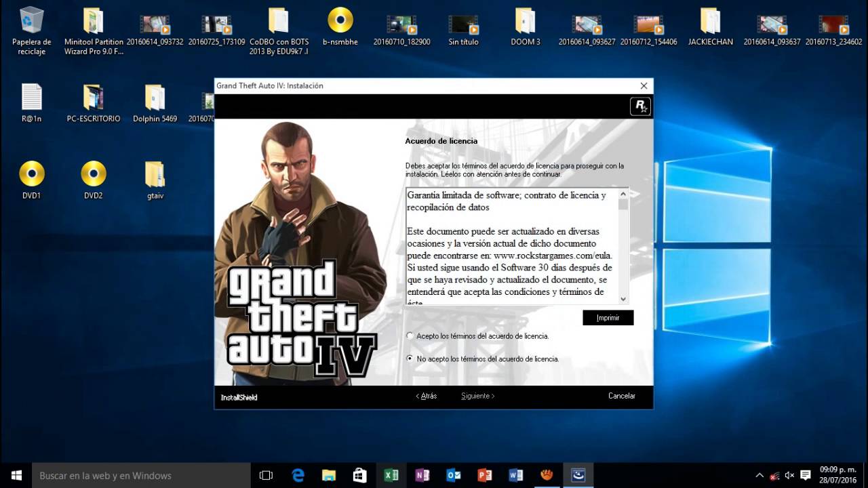Click the Imprimir button
This screenshot has width=868, height=488.
(x=608, y=318)
